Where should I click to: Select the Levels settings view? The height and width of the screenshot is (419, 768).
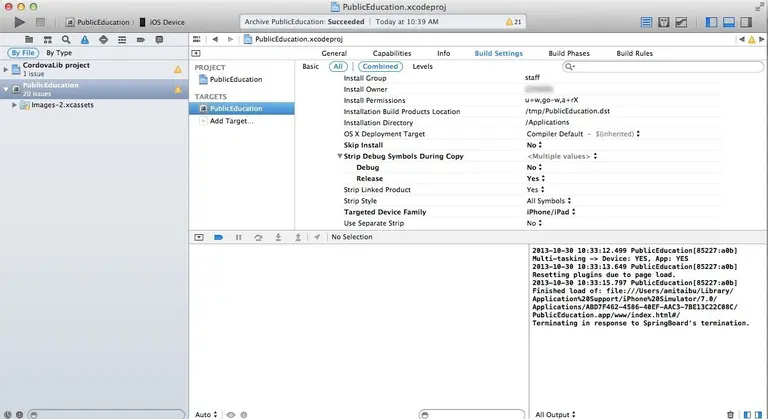coord(423,67)
